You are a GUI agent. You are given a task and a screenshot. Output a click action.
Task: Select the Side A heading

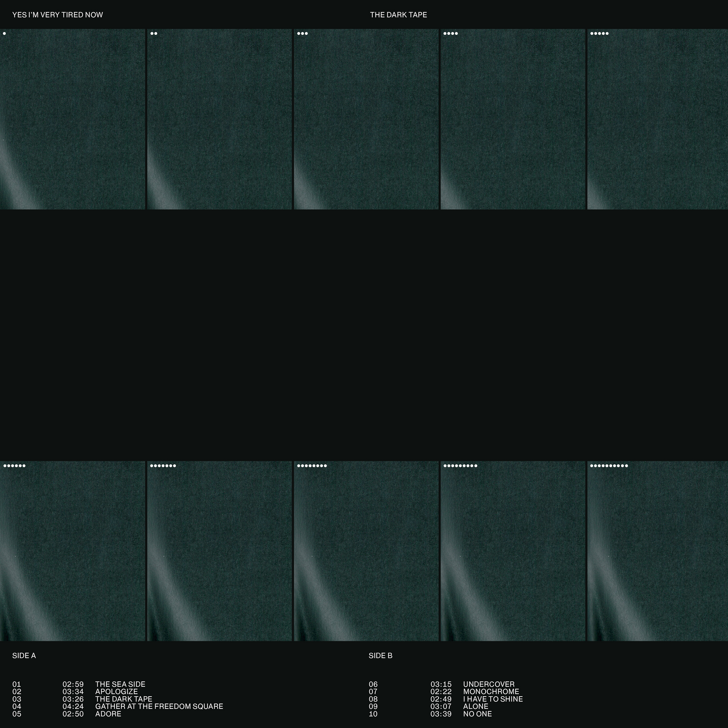[24, 656]
